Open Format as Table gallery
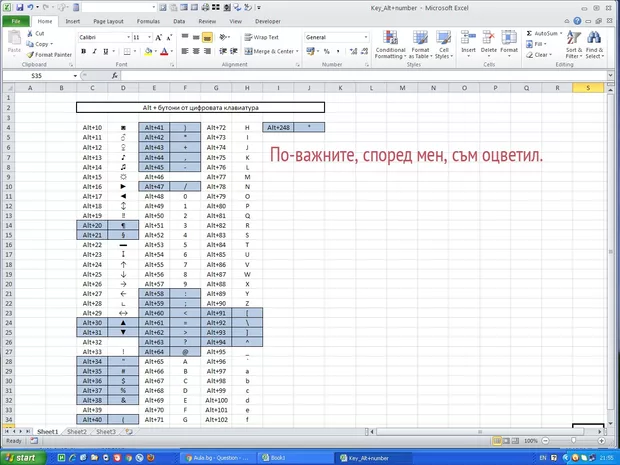Viewport: 620px width, 465px height. pos(420,45)
